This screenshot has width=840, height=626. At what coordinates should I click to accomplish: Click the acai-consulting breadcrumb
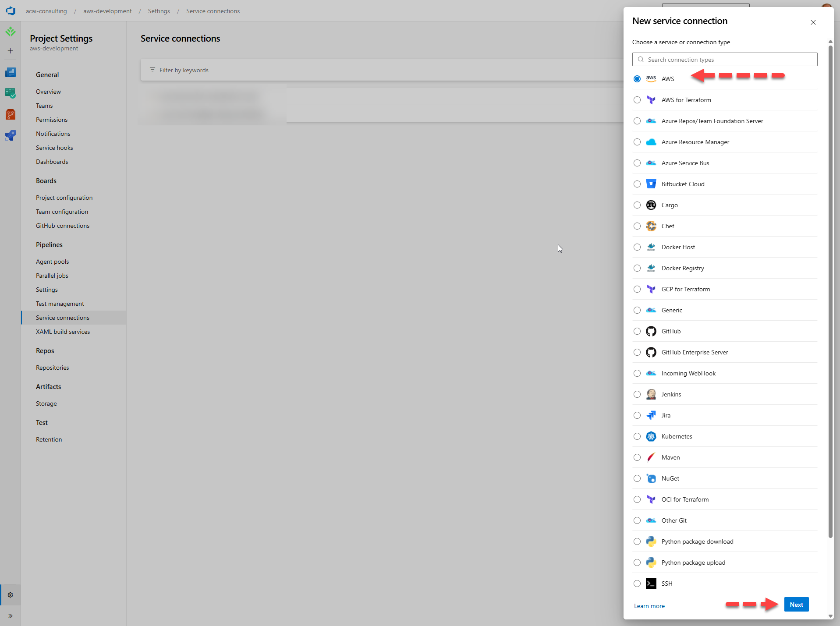pyautogui.click(x=46, y=11)
